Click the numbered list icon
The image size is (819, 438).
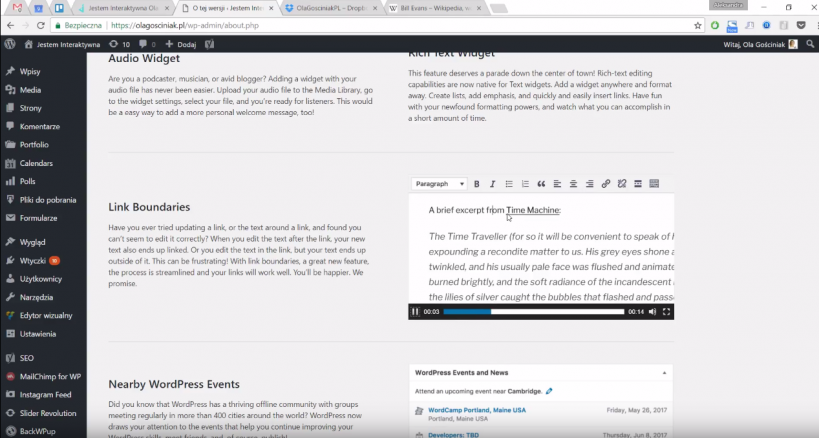tap(525, 184)
